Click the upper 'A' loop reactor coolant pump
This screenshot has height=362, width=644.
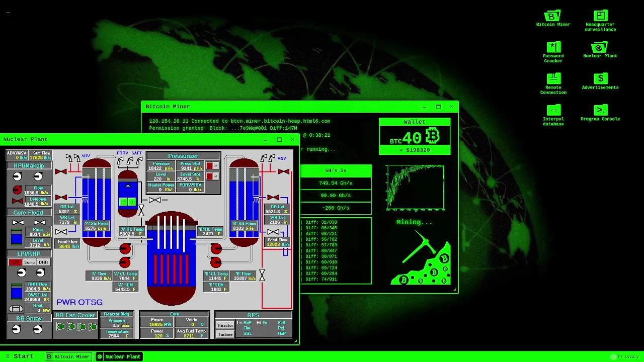click(x=125, y=248)
